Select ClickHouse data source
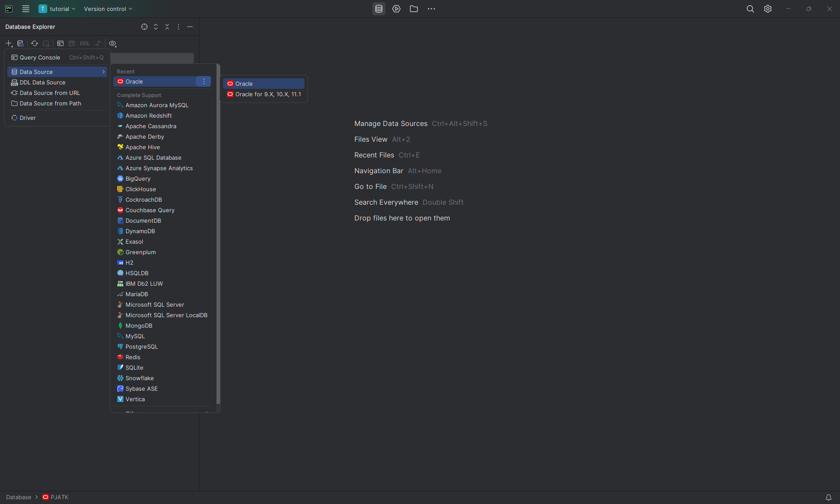The width and height of the screenshot is (840, 504). pyautogui.click(x=162, y=189)
